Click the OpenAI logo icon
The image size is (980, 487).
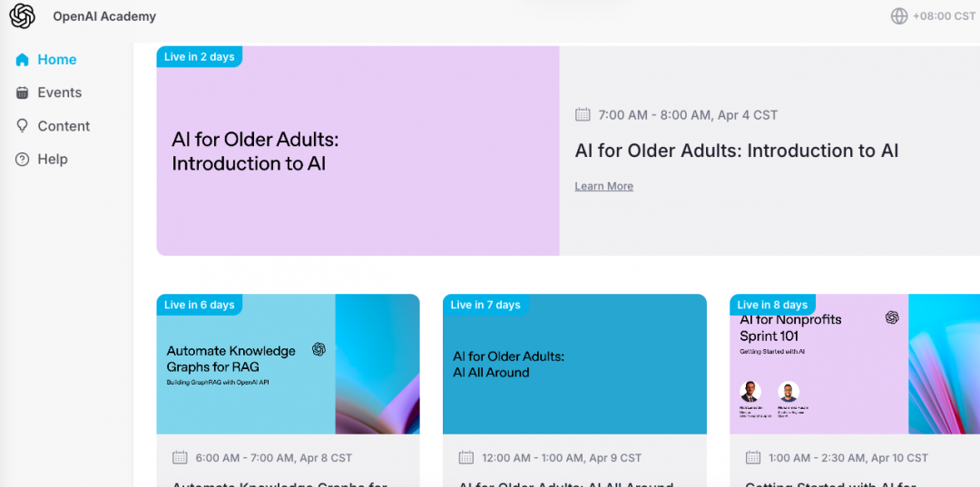[x=22, y=16]
